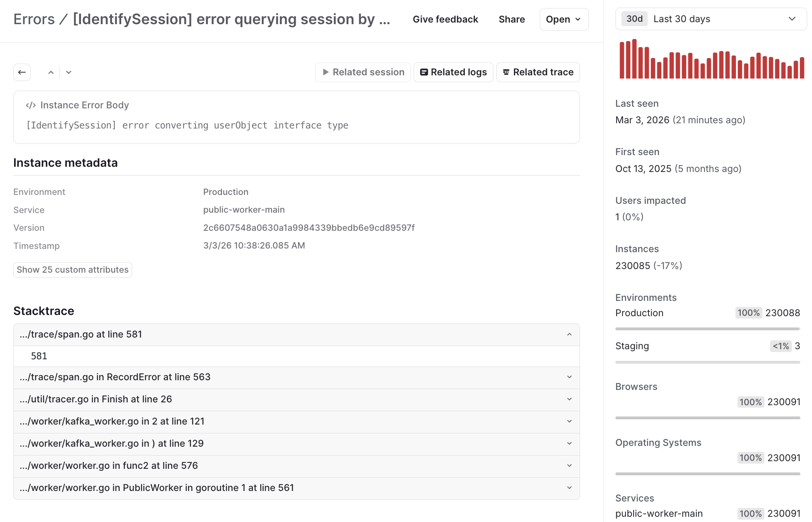Click the back arrow button
812x522 pixels.
(22, 72)
